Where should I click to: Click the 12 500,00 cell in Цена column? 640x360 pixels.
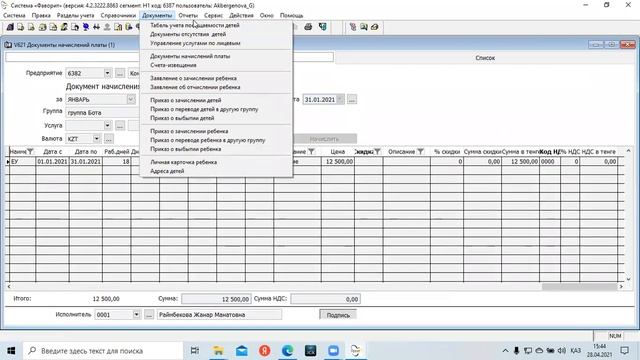(338, 162)
